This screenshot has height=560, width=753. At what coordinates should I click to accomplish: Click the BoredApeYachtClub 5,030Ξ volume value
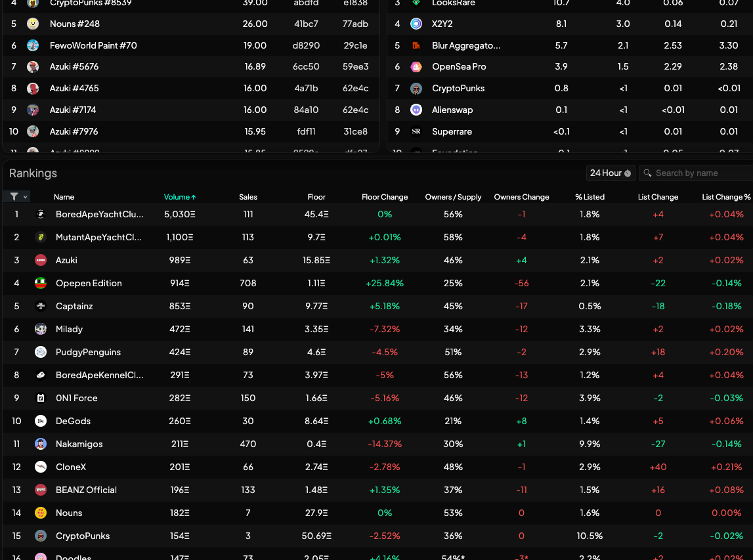pos(180,214)
